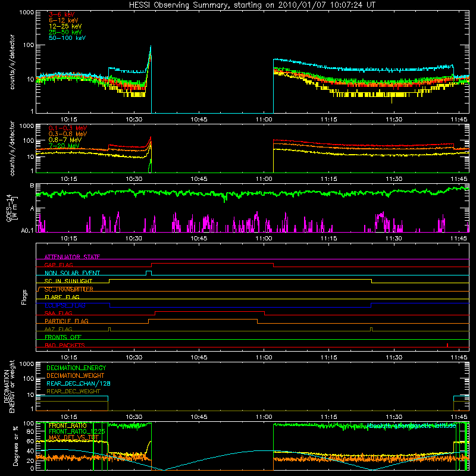Click the first AAZ_FLAG pulse

pos(109,330)
